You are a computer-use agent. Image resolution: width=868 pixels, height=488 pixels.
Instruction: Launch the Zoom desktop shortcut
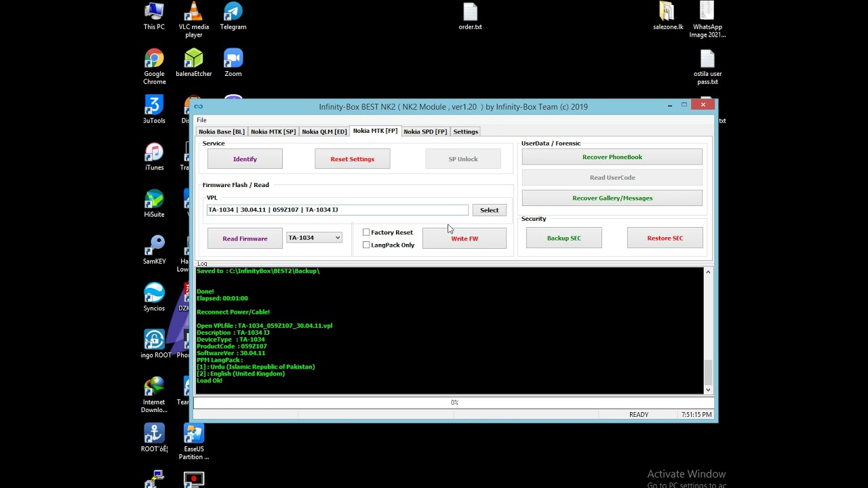click(x=233, y=63)
